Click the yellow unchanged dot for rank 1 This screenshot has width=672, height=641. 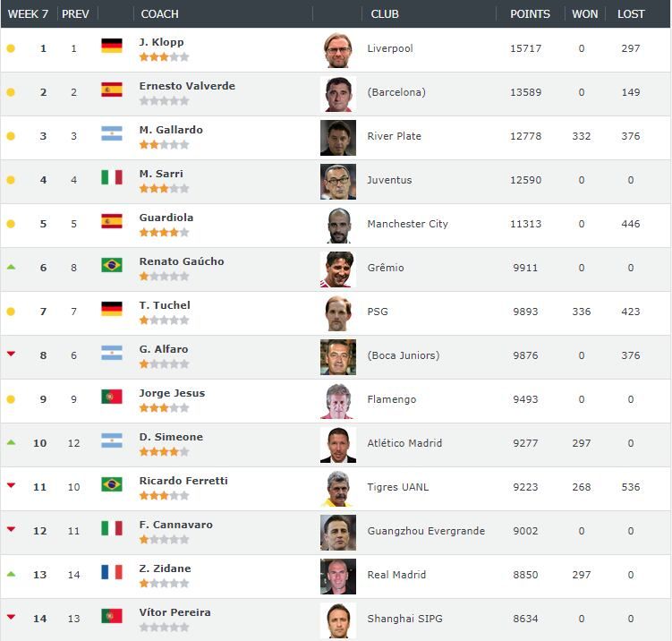pyautogui.click(x=11, y=48)
